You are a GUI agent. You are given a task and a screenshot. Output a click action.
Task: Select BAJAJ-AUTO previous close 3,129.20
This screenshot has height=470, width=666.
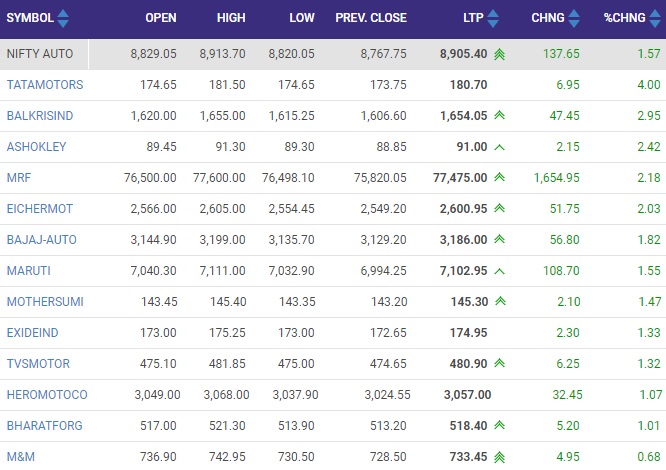tap(384, 239)
